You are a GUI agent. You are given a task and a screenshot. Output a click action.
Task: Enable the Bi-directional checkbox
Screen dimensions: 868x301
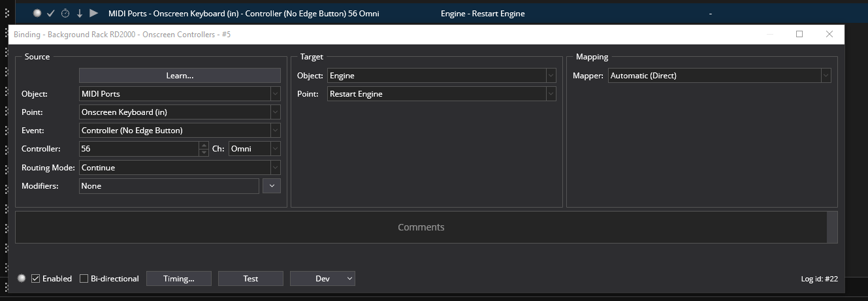84,279
